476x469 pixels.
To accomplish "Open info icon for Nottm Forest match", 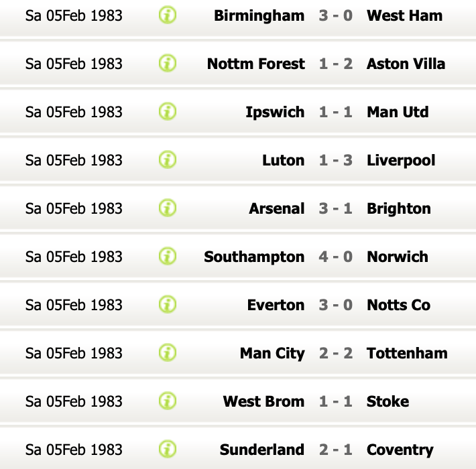I will point(168,63).
